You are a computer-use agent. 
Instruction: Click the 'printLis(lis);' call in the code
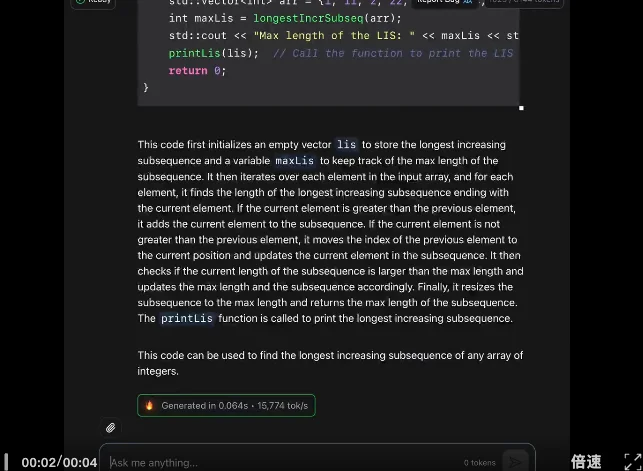click(x=213, y=53)
